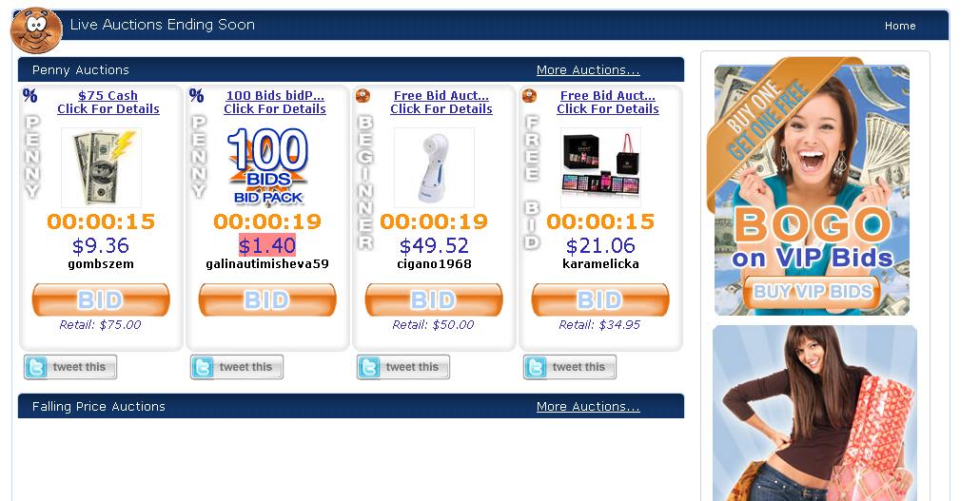Click the makeup kit product thumbnail
980x501 pixels.
pyautogui.click(x=600, y=167)
